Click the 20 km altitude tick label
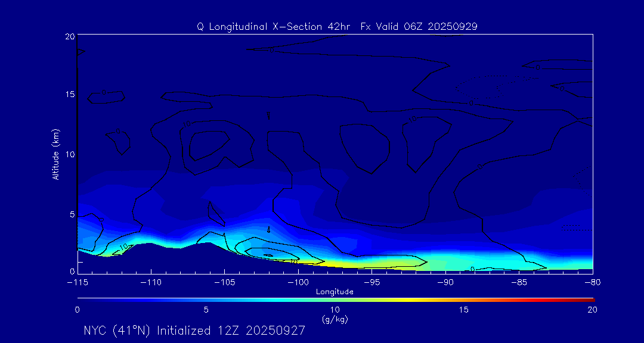The width and height of the screenshot is (644, 343). (x=69, y=36)
